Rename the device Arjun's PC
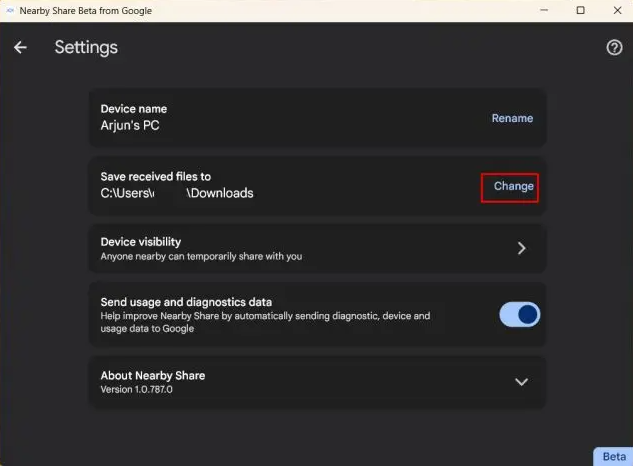The width and height of the screenshot is (633, 466). [512, 118]
